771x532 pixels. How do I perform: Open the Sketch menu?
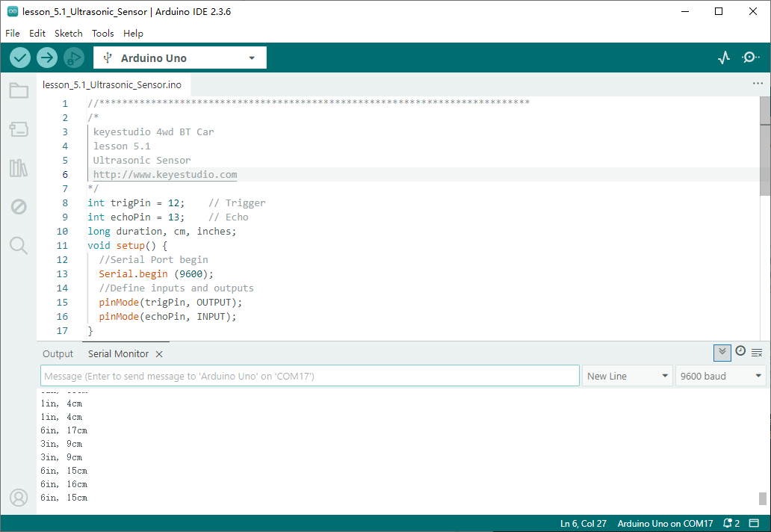pyautogui.click(x=68, y=34)
